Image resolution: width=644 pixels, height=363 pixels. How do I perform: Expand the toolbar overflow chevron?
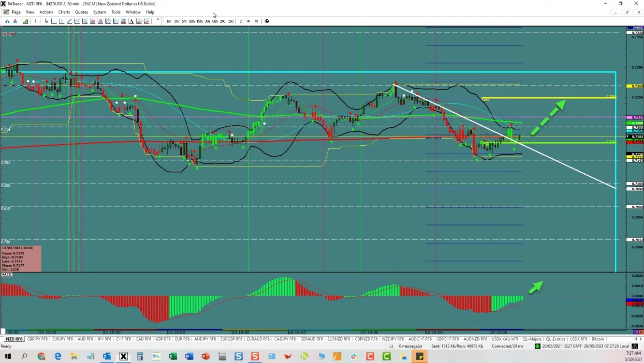tap(158, 20)
